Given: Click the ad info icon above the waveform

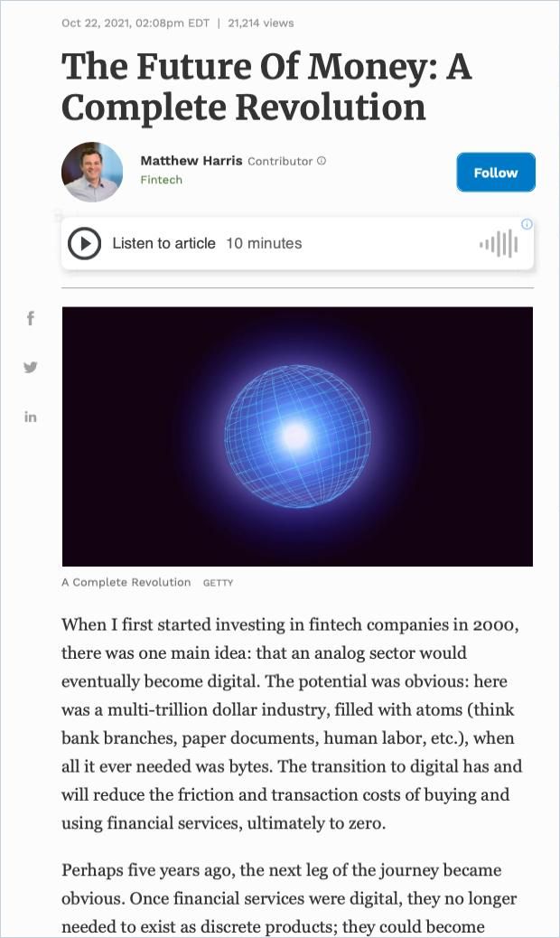Looking at the screenshot, I should [x=527, y=224].
